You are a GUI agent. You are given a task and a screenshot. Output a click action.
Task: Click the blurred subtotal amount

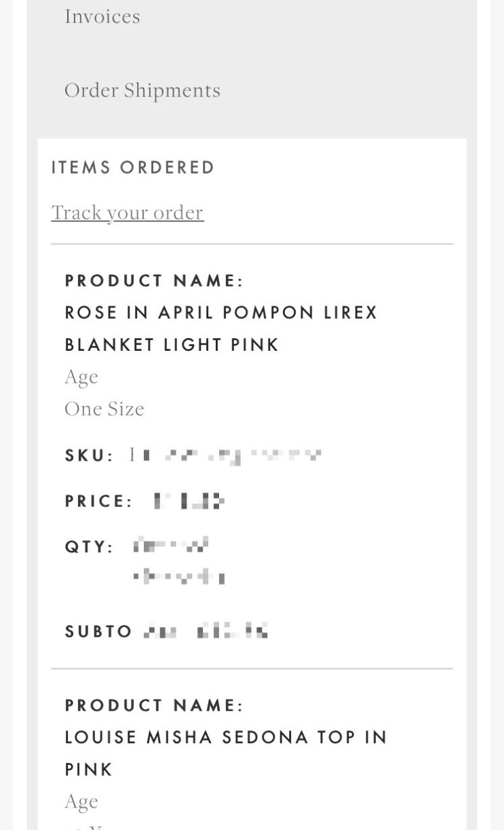[x=207, y=632]
